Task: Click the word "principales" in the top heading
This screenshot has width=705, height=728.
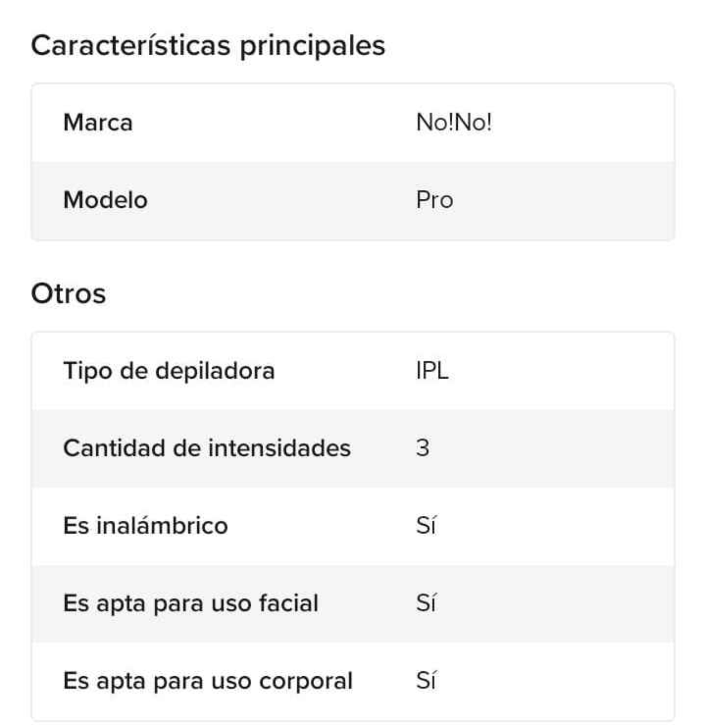Action: coord(312,46)
